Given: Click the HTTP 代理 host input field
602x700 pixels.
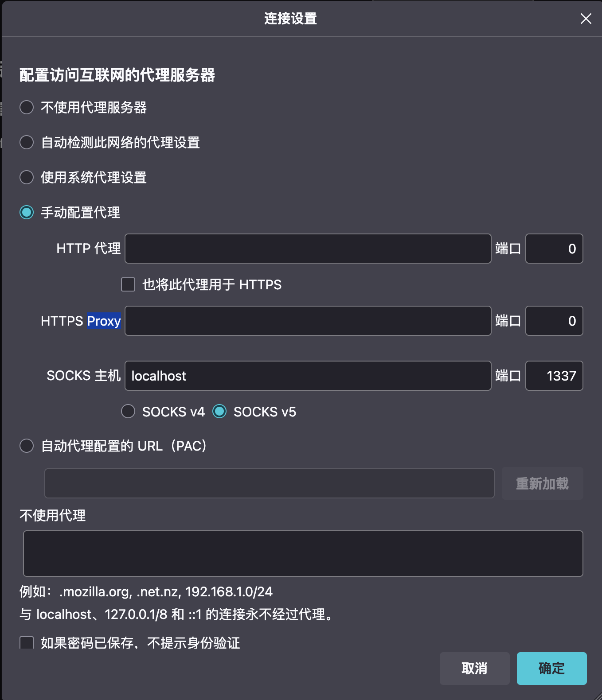Looking at the screenshot, I should (x=308, y=249).
